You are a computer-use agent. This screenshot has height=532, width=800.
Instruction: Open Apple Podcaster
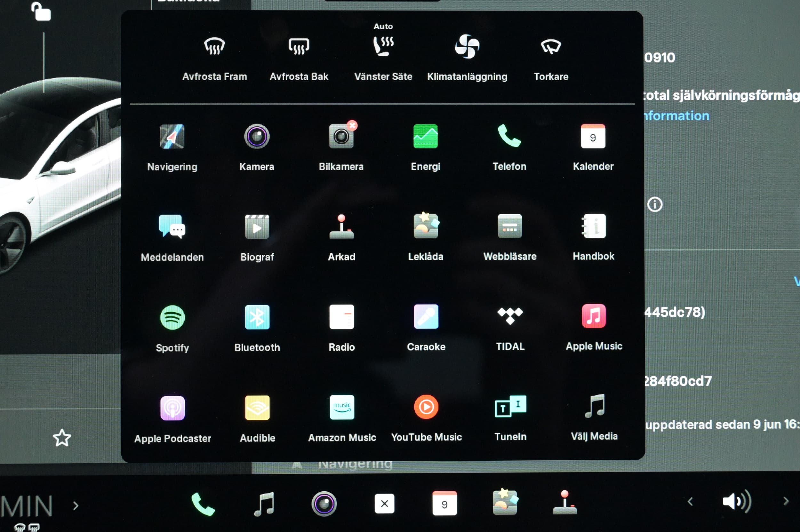[x=172, y=408]
